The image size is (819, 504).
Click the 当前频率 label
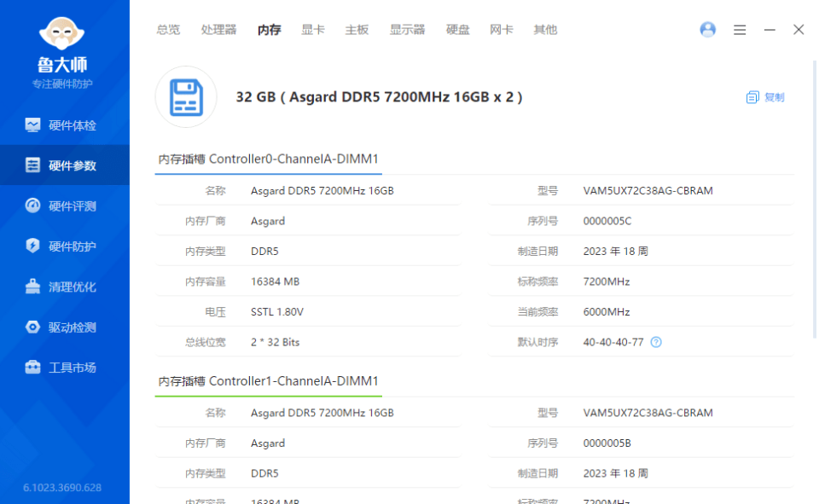coord(537,312)
